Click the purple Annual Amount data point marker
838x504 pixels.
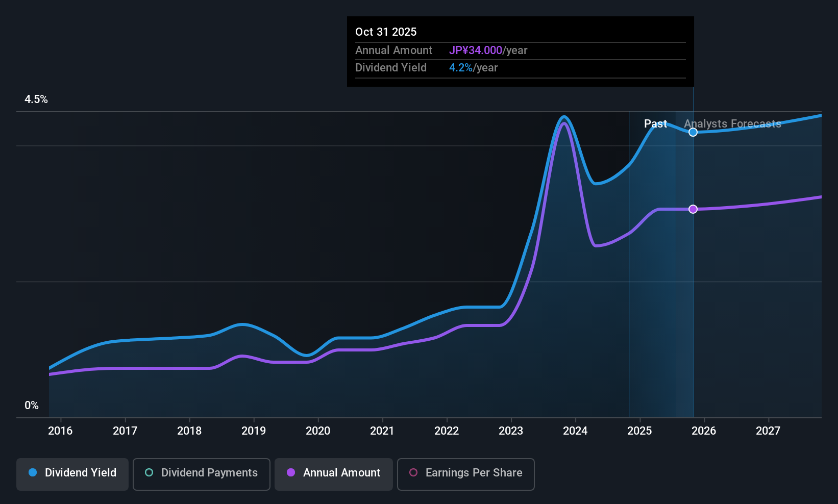693,209
